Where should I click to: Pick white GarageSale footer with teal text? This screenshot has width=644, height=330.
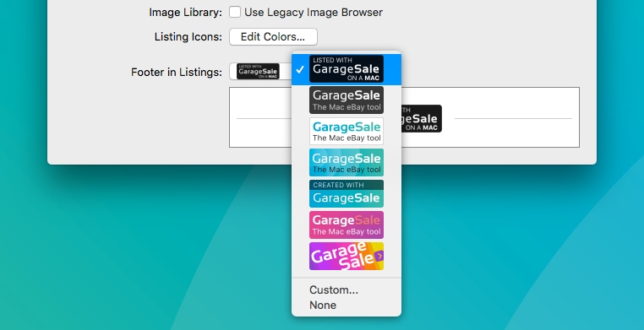click(347, 131)
